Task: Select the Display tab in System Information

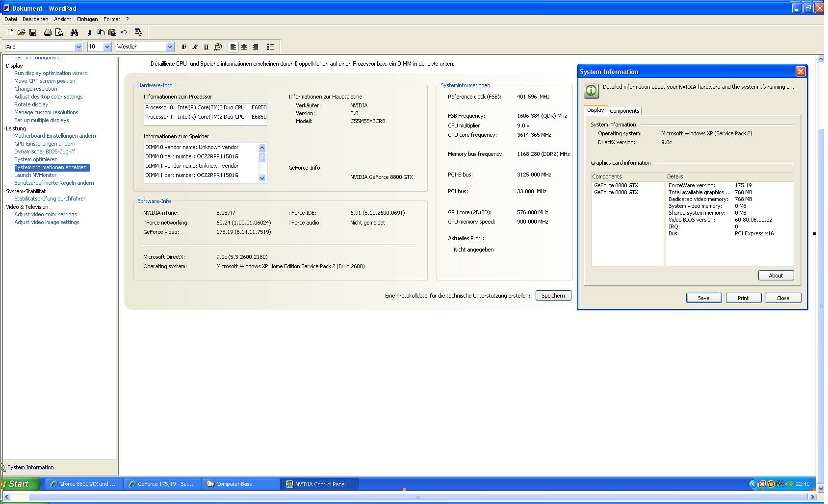Action: coord(595,110)
